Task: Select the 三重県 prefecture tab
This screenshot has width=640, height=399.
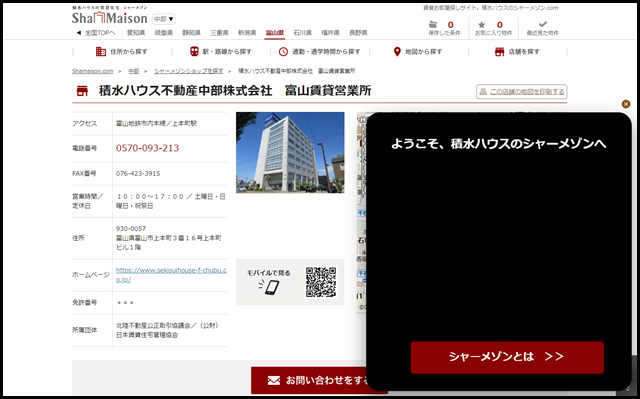Action: tap(219, 33)
